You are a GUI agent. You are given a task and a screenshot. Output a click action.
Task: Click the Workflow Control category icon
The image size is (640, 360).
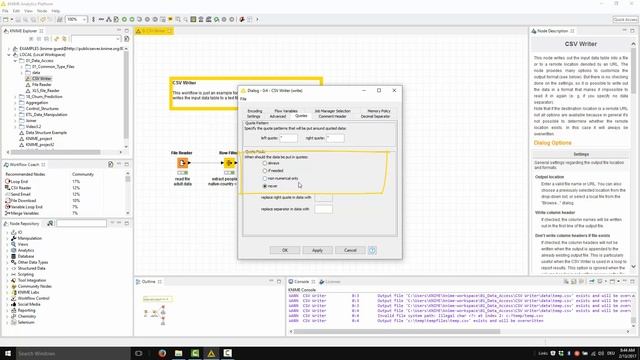point(13,298)
